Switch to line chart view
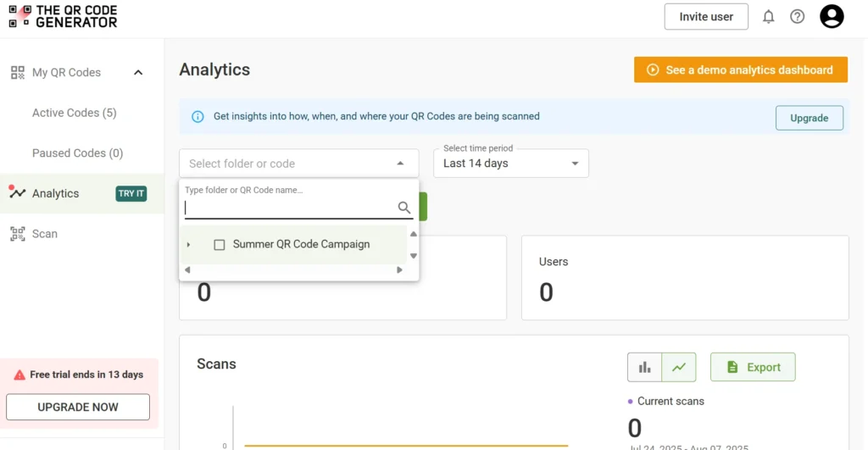The height and width of the screenshot is (450, 868). 678,367
